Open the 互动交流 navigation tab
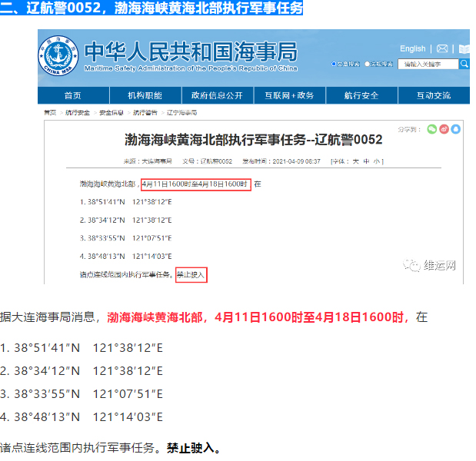Viewport: 476px width, 461px height. tap(434, 95)
